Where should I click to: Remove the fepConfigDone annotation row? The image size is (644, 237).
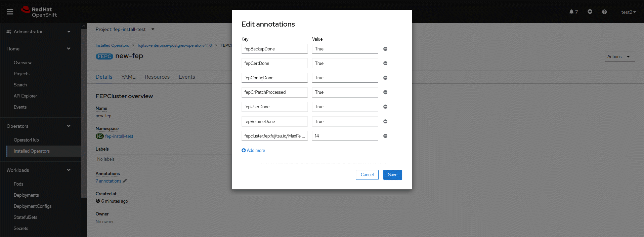click(385, 78)
